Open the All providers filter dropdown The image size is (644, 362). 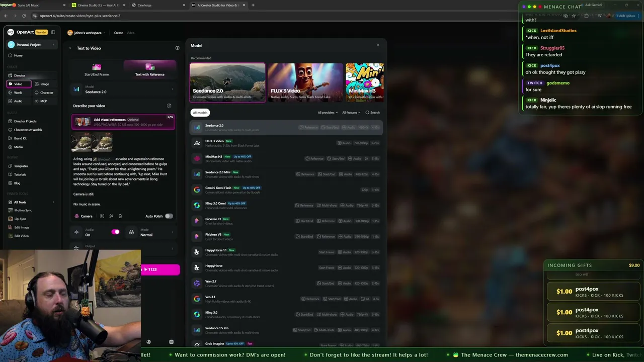pyautogui.click(x=328, y=113)
